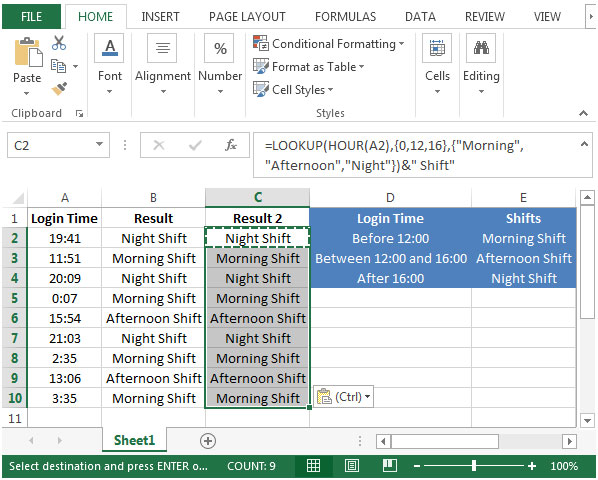Select column D header
The height and width of the screenshot is (480, 598).
390,197
